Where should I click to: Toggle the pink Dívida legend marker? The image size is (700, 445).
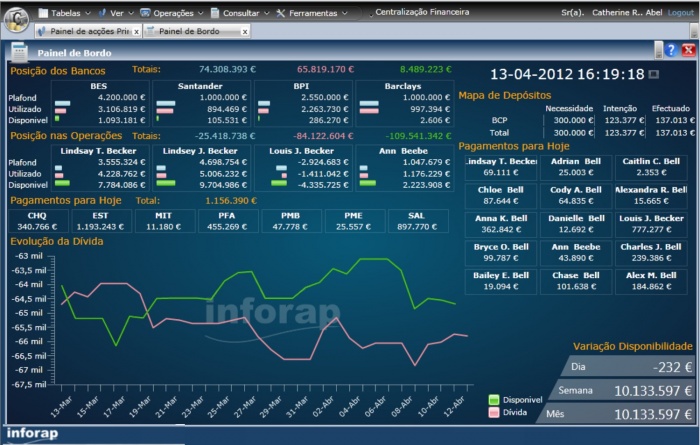point(493,411)
